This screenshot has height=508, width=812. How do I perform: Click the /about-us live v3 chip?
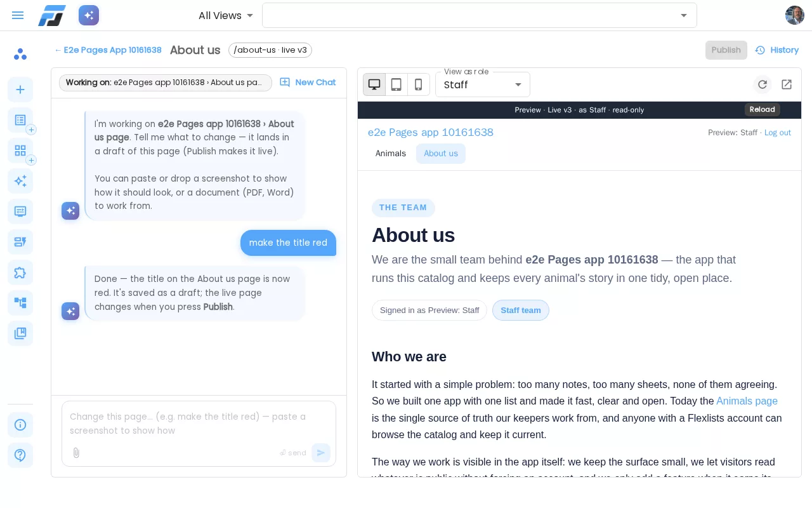click(270, 50)
